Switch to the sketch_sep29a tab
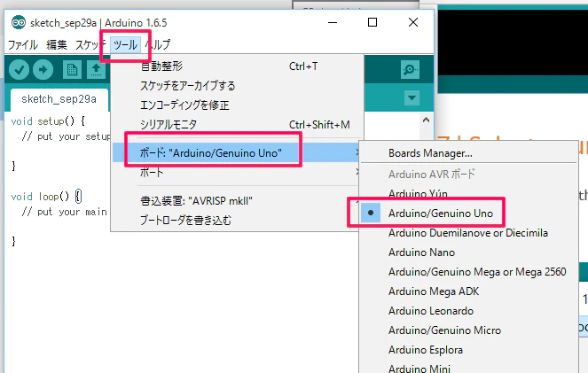The image size is (588, 373). [x=59, y=99]
